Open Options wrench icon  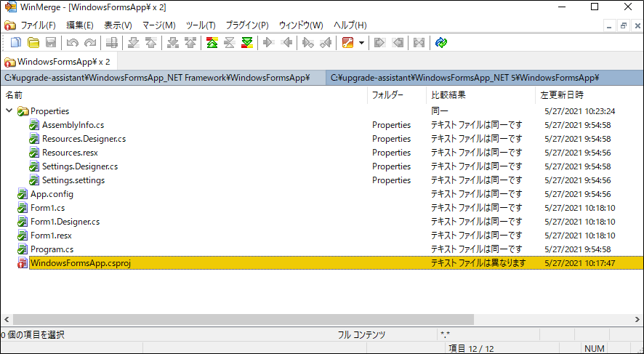click(x=348, y=42)
